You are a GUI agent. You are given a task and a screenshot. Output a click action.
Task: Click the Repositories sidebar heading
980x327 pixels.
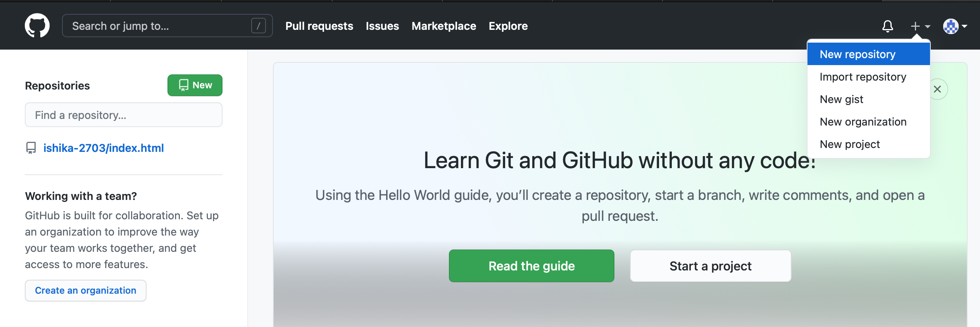tap(57, 86)
